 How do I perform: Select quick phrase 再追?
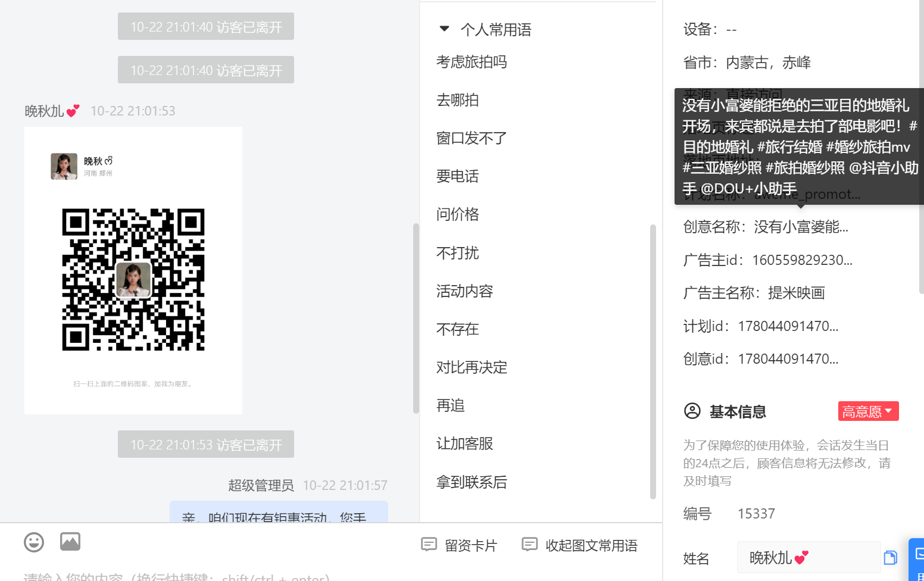coord(450,405)
